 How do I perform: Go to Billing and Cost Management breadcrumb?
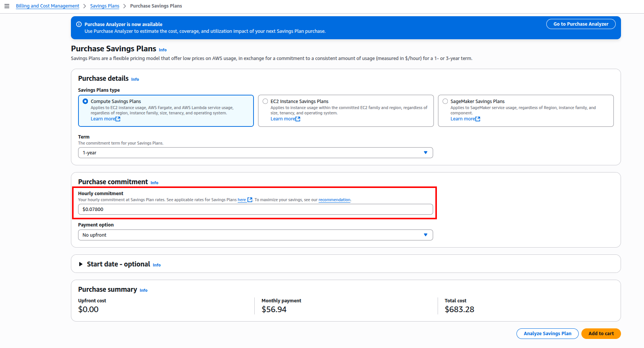point(48,6)
